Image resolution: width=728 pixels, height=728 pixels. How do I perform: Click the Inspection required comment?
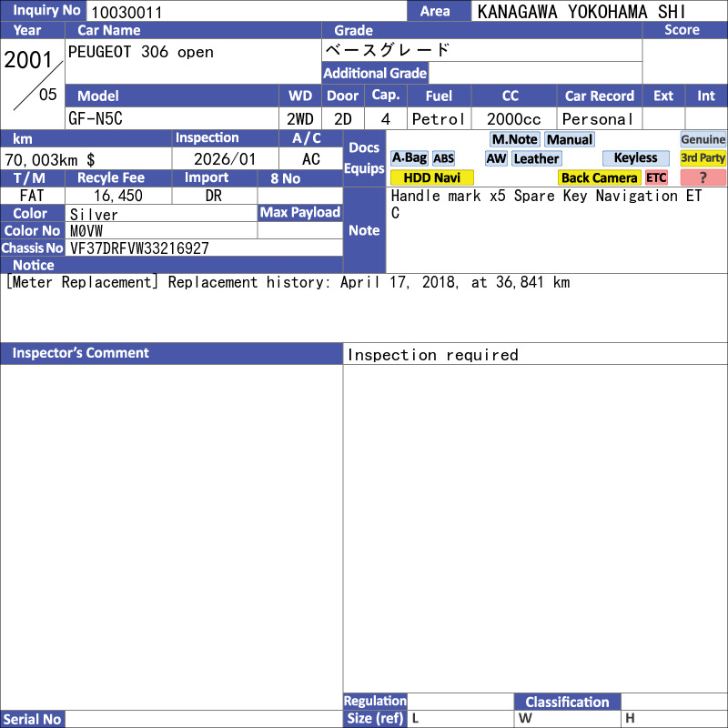[433, 355]
